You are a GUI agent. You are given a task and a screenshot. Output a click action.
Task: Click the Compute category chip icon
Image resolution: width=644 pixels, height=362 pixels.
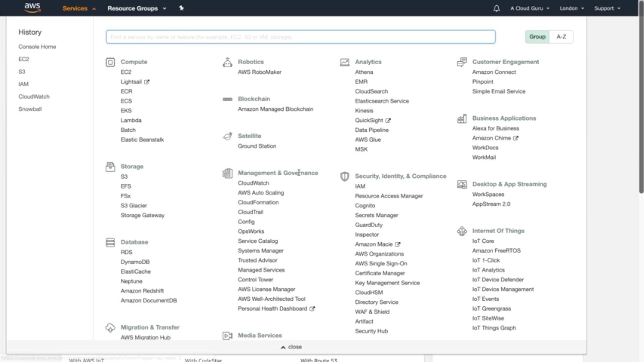click(x=110, y=62)
